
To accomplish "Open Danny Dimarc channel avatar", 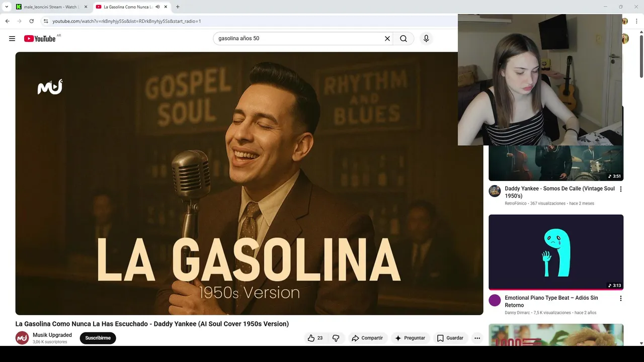I will [x=495, y=301].
